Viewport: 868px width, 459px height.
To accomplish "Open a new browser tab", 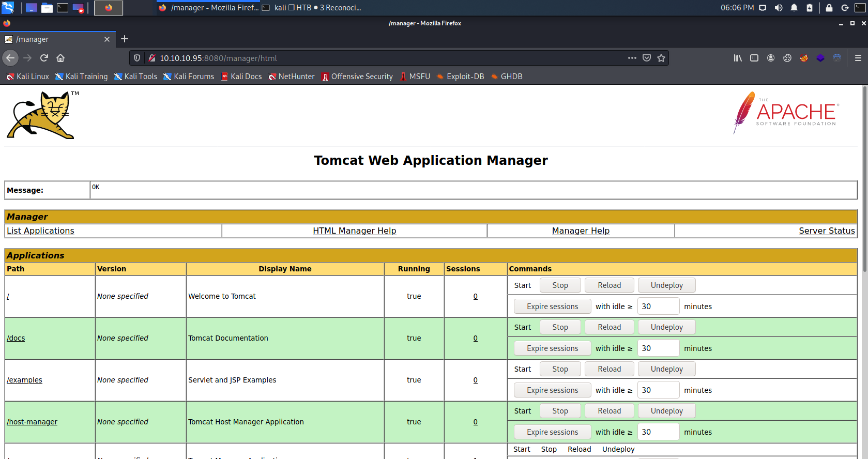I will [125, 39].
